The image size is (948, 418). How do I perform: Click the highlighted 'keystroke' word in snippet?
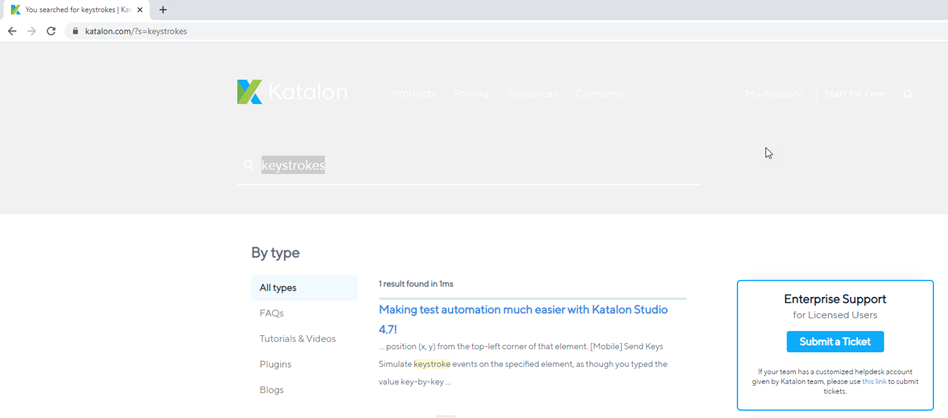[x=432, y=364]
